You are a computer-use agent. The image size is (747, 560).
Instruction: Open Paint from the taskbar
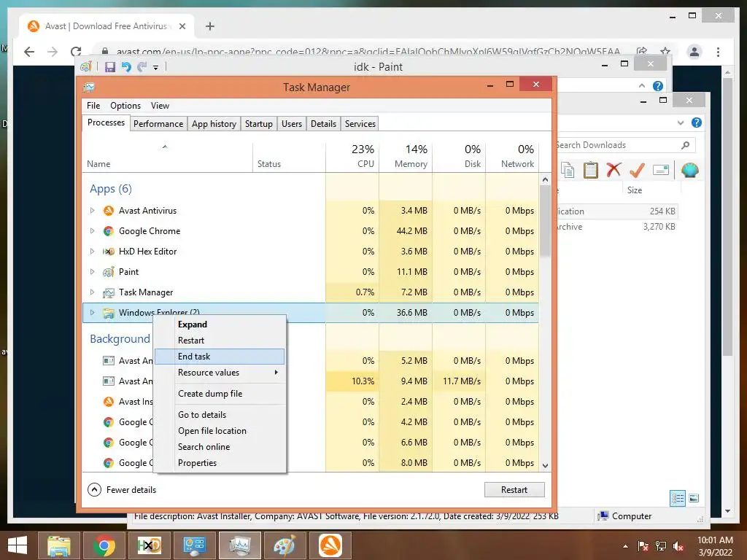(x=285, y=545)
